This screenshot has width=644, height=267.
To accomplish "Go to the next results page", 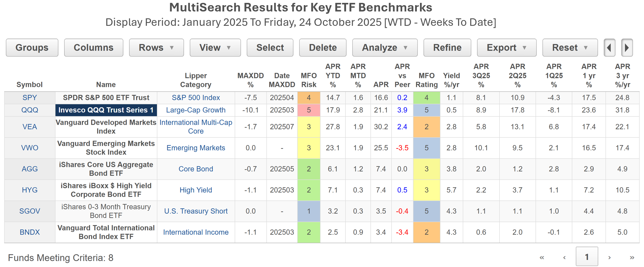I will pyautogui.click(x=609, y=257).
